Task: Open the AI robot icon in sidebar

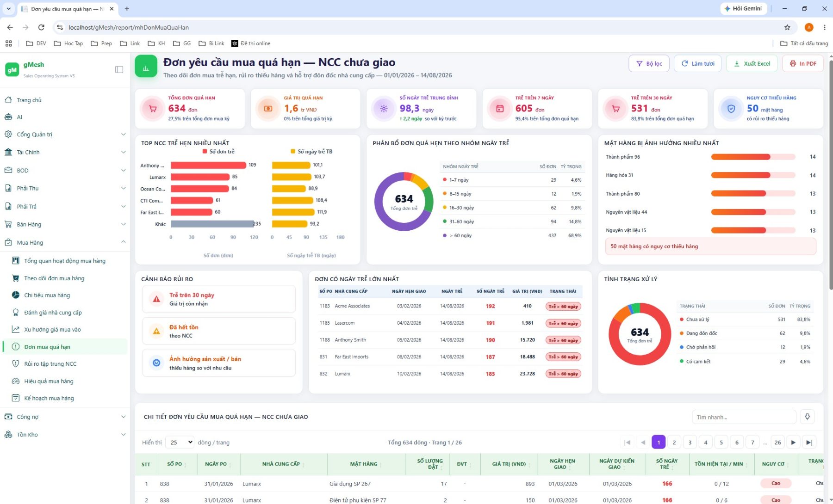Action: pos(8,117)
